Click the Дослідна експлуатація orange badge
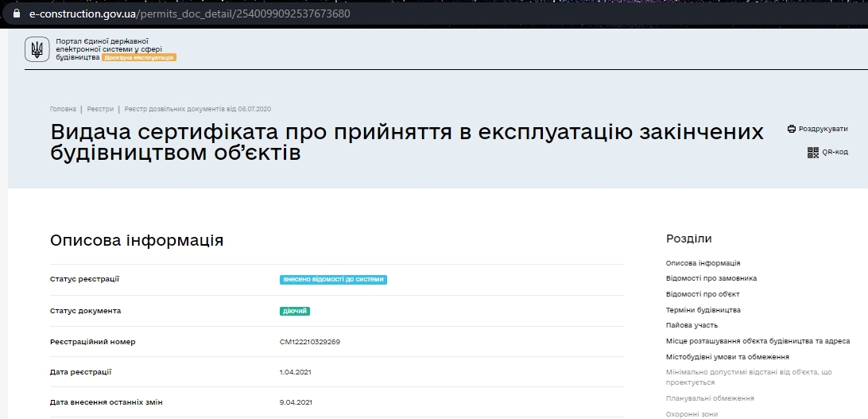 click(139, 57)
